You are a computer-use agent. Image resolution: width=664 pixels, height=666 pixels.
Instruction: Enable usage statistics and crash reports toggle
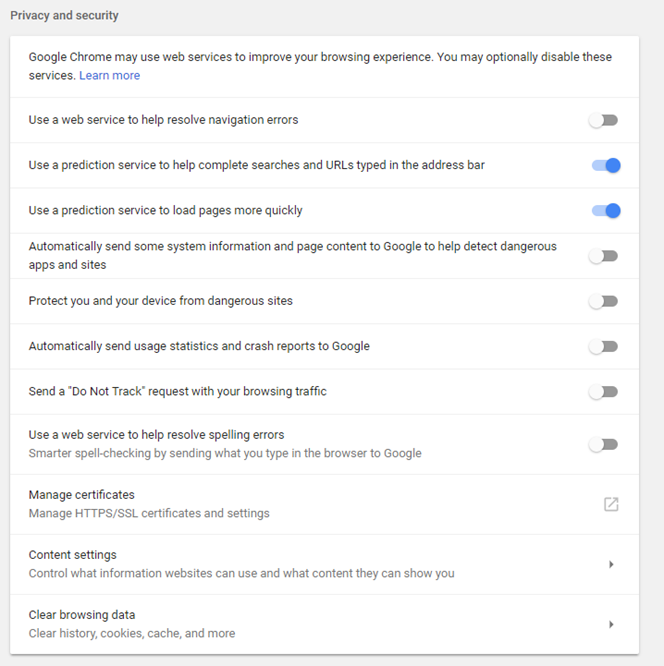[x=603, y=347]
